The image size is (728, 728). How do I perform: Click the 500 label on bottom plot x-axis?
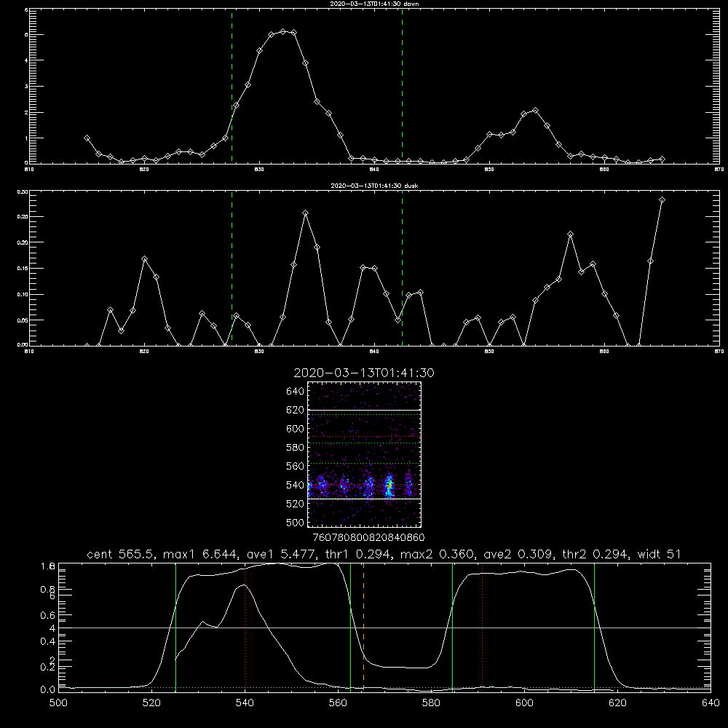pyautogui.click(x=58, y=703)
